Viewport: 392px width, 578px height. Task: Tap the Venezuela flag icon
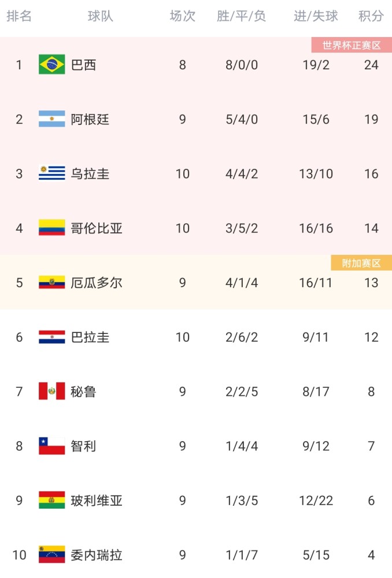click(x=51, y=554)
